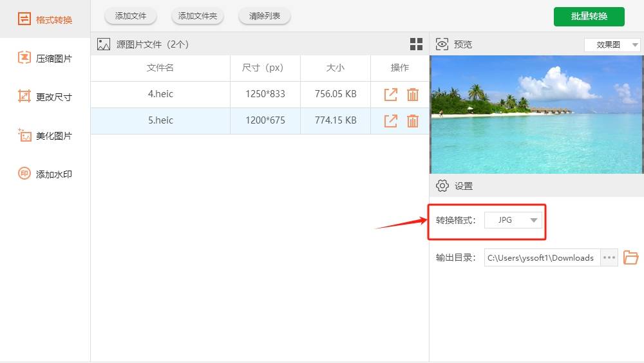Click the 大小 column header
The height and width of the screenshot is (363, 644).
335,68
